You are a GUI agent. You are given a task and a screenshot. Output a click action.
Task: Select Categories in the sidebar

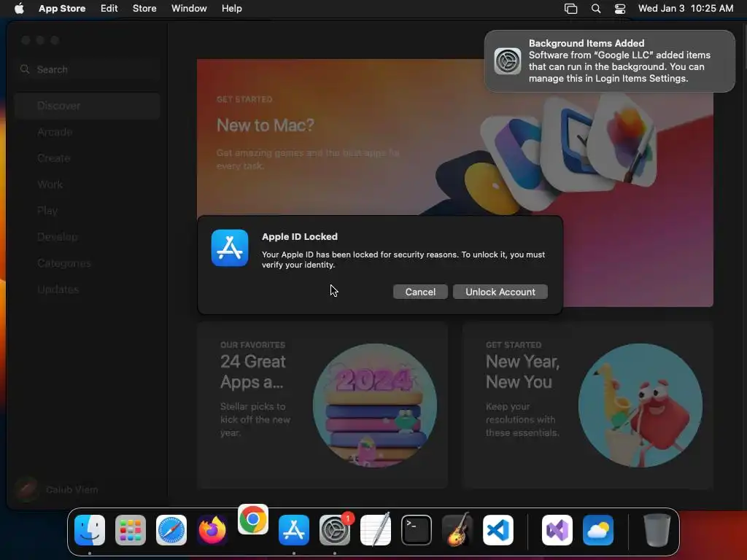88,262
